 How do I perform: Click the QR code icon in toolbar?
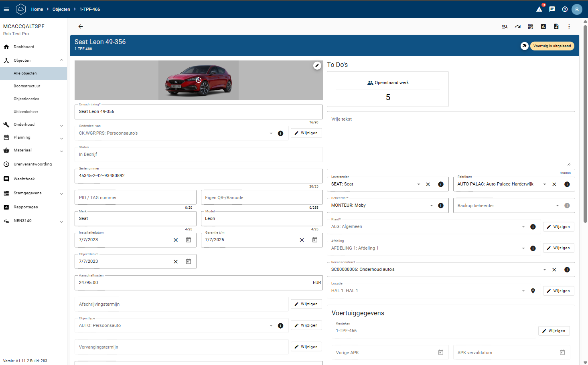(x=531, y=26)
